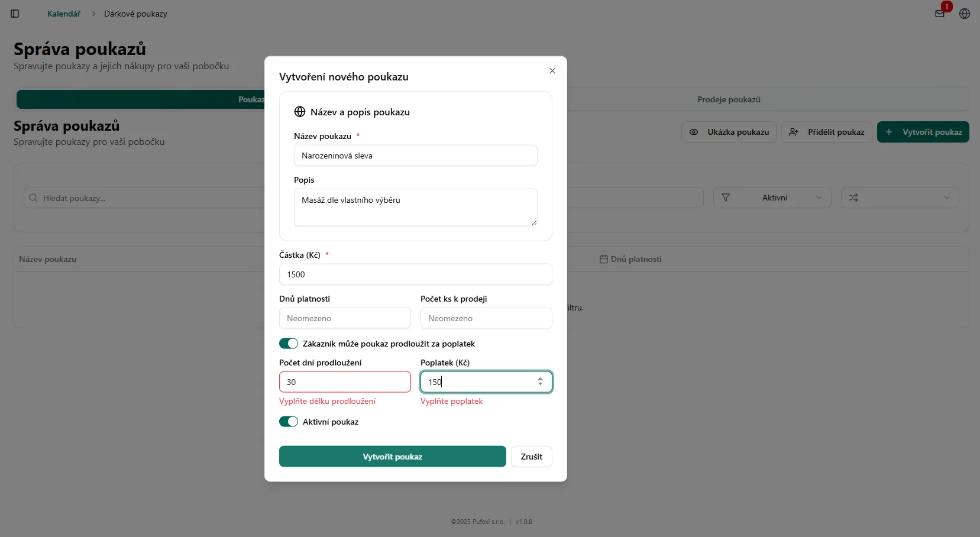Click the Přidělit poukaz button
The width and height of the screenshot is (980, 537).
(826, 132)
